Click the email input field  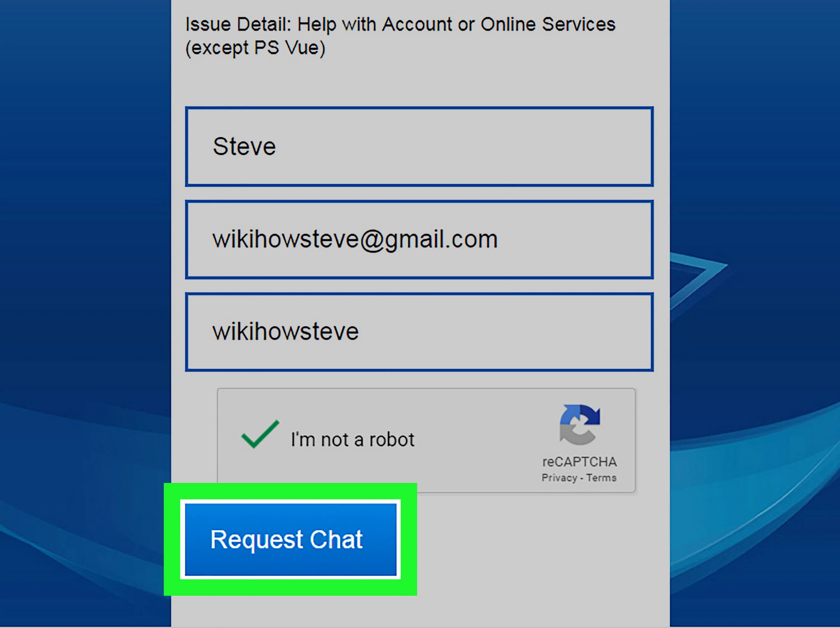(420, 238)
